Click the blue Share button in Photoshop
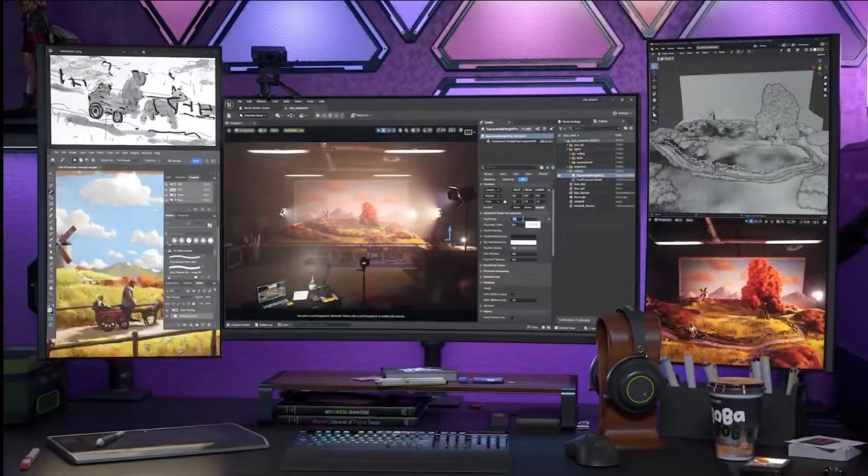This screenshot has width=868, height=476. click(x=196, y=161)
